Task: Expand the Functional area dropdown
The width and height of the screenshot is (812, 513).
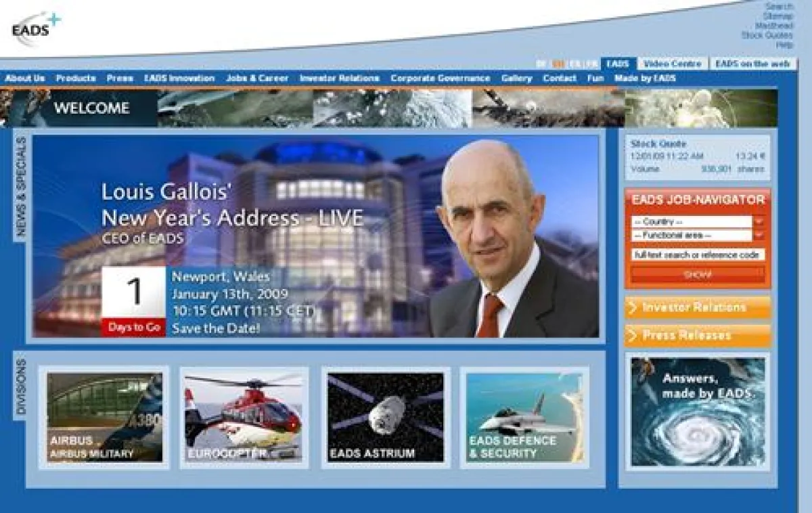Action: (697, 236)
